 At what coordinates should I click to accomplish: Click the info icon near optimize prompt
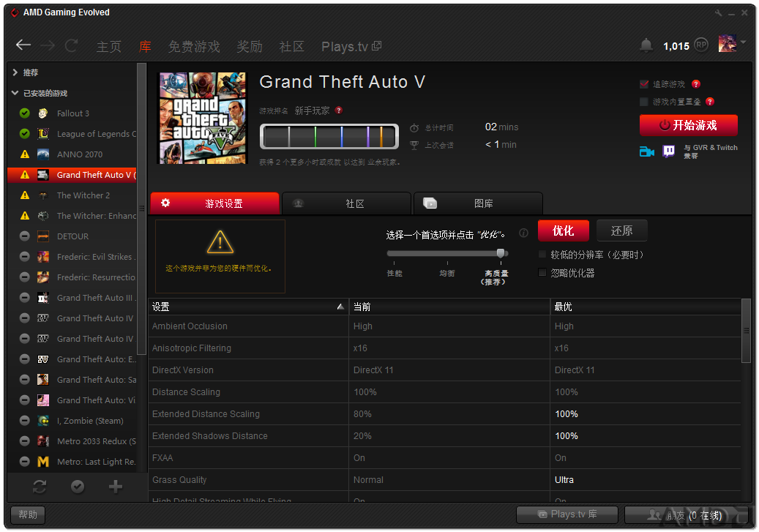(523, 233)
